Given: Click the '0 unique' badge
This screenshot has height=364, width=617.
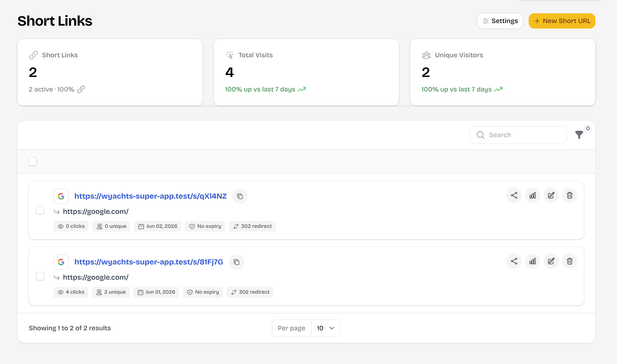Looking at the screenshot, I should (x=111, y=226).
